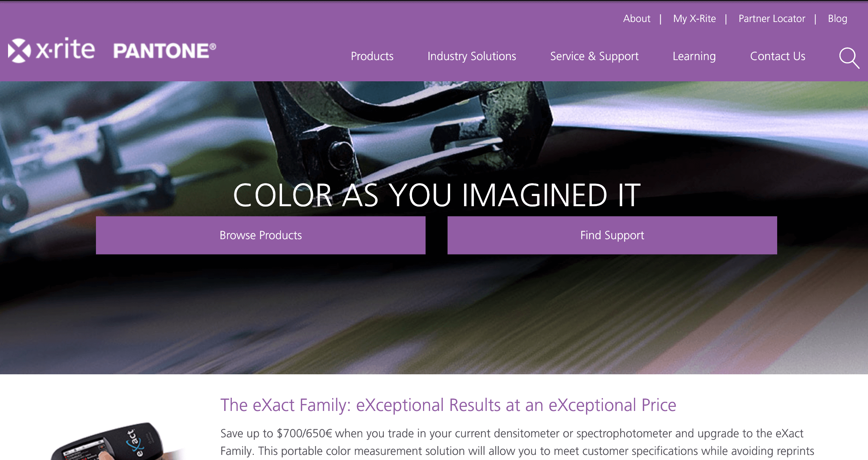
Task: Open the Partner Locator page
Action: pyautogui.click(x=771, y=18)
